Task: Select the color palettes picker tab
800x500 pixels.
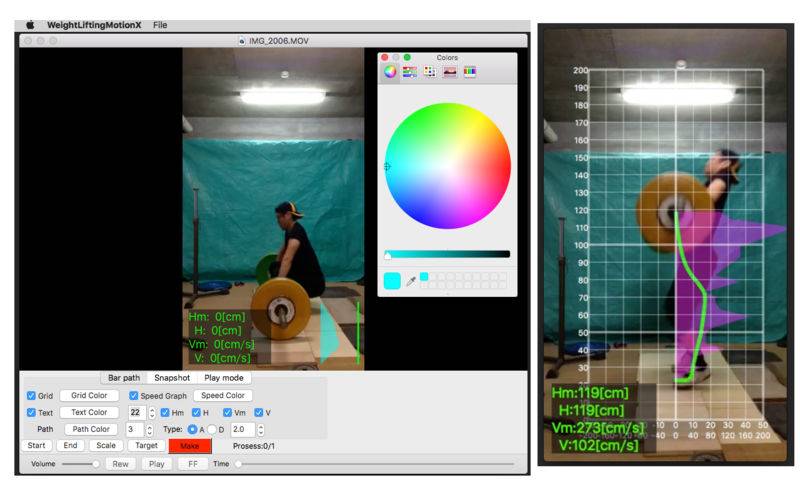Action: [x=430, y=72]
